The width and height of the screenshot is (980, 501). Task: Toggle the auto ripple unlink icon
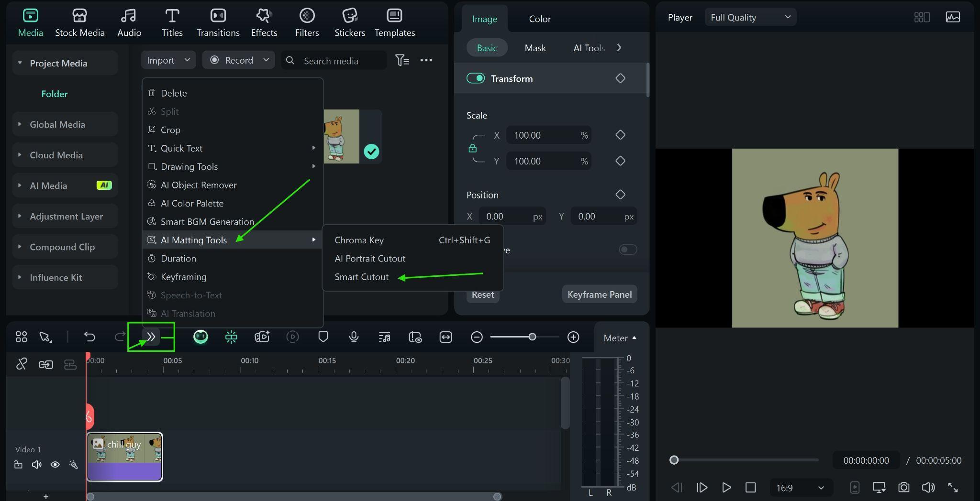(x=22, y=364)
